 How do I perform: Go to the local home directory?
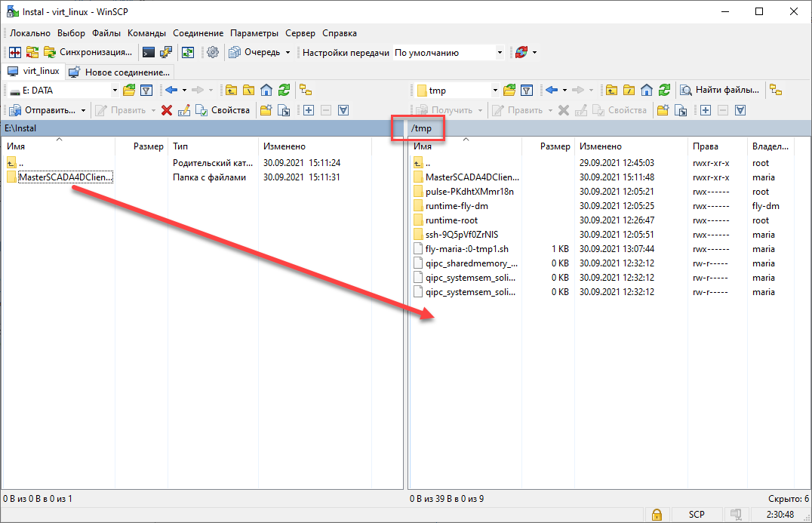[x=266, y=91]
